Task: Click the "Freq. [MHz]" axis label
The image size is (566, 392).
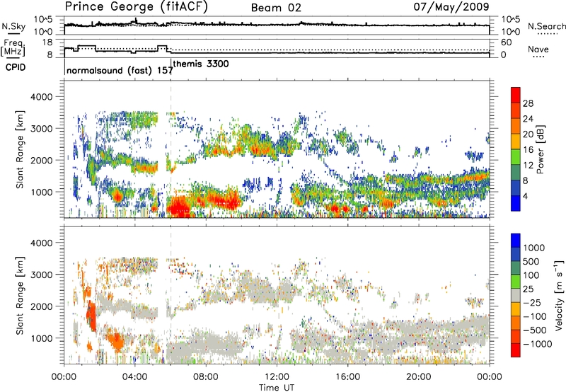Action: click(13, 48)
